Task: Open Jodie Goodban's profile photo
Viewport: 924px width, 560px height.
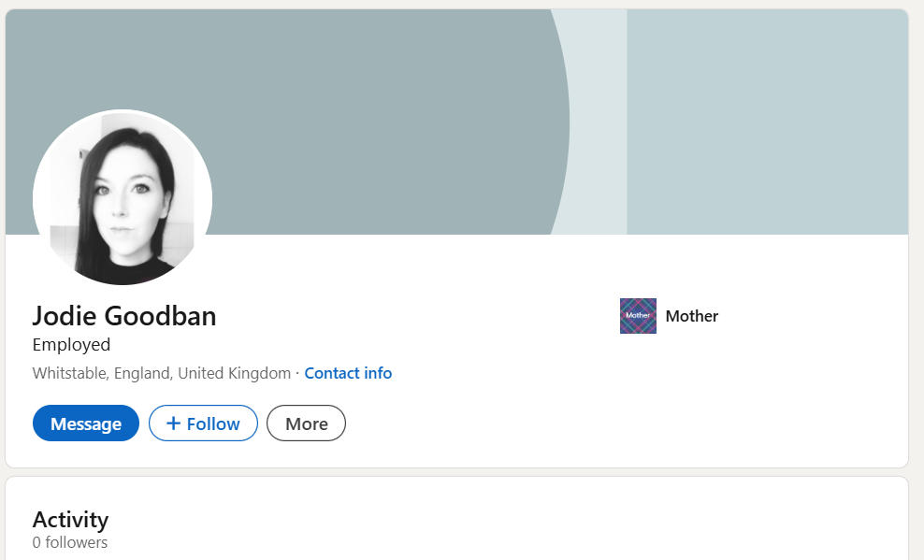Action: point(123,198)
